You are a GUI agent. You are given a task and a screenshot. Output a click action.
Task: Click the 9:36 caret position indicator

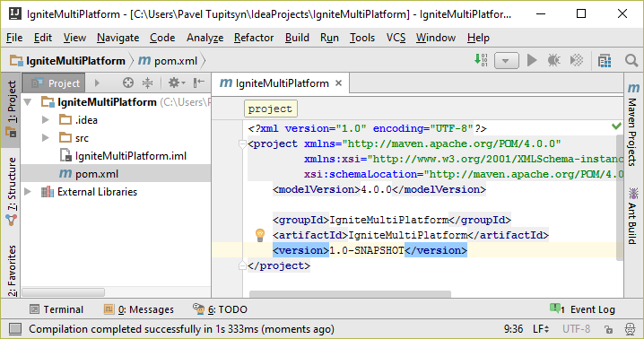click(x=513, y=329)
